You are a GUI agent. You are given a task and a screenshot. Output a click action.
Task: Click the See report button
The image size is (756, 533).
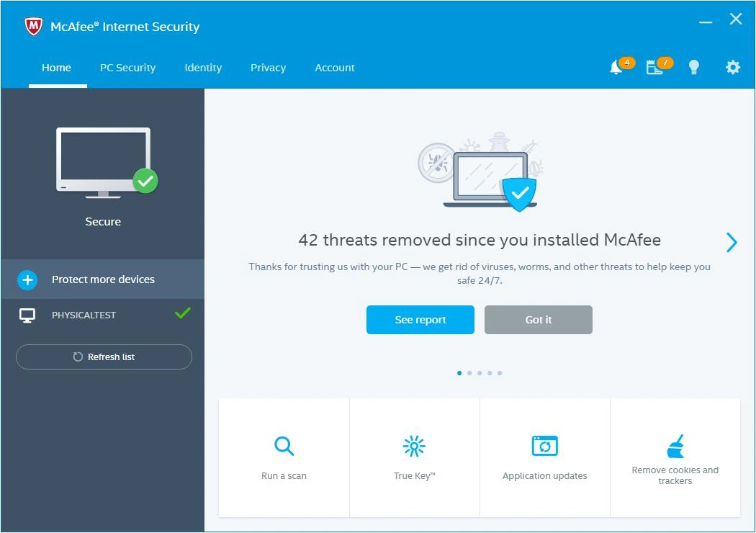click(420, 319)
